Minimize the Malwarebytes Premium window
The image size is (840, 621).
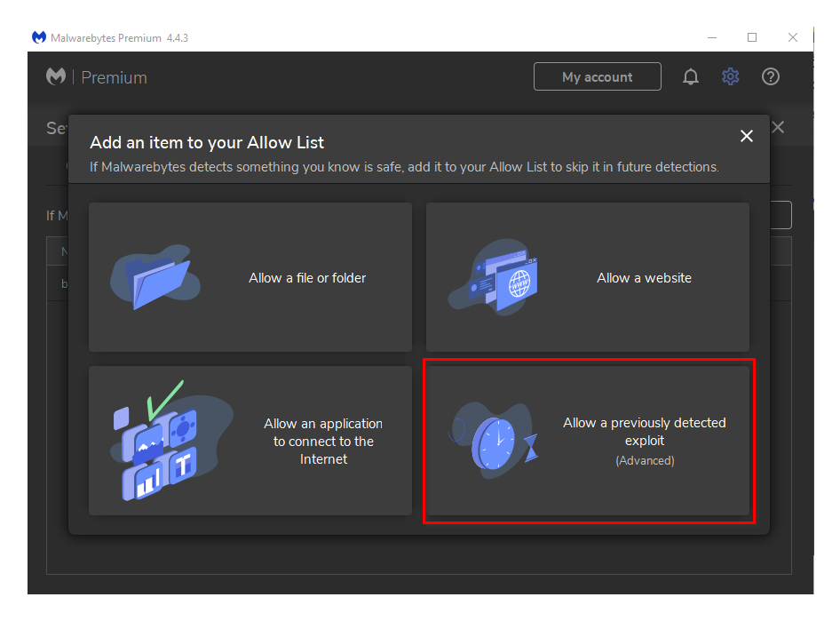point(712,37)
